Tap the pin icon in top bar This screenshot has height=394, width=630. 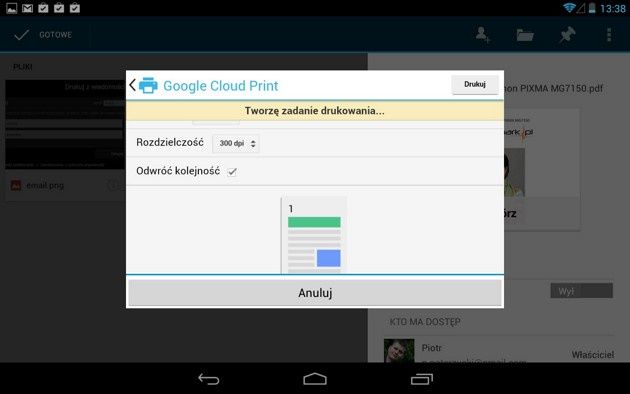coord(567,35)
